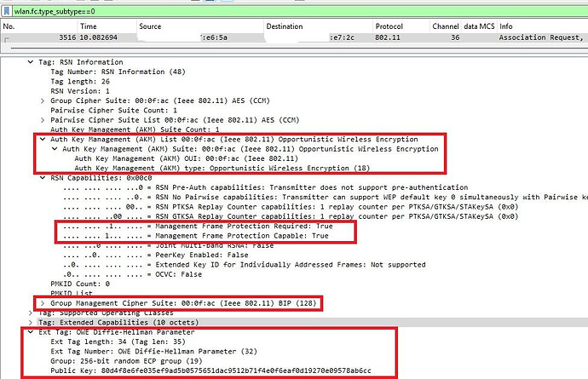Select packet 3516 Association Request row
588x379 pixels.
(x=294, y=37)
